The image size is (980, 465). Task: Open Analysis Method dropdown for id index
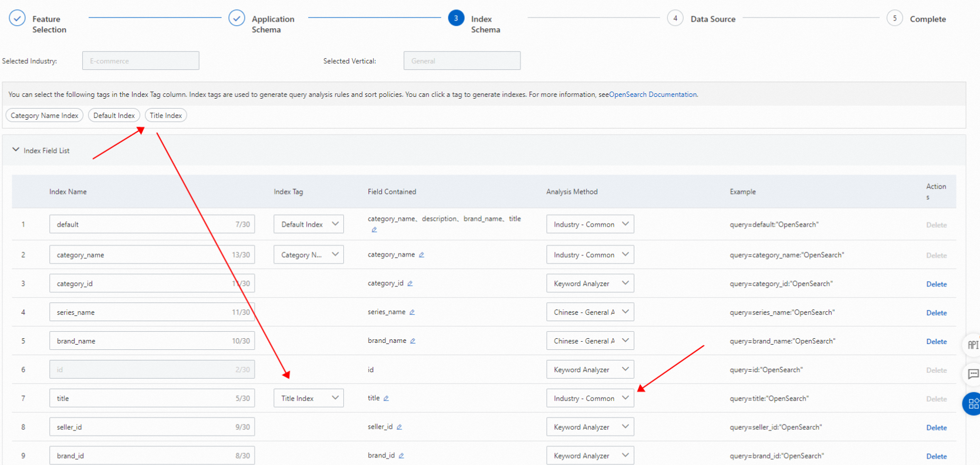click(590, 370)
